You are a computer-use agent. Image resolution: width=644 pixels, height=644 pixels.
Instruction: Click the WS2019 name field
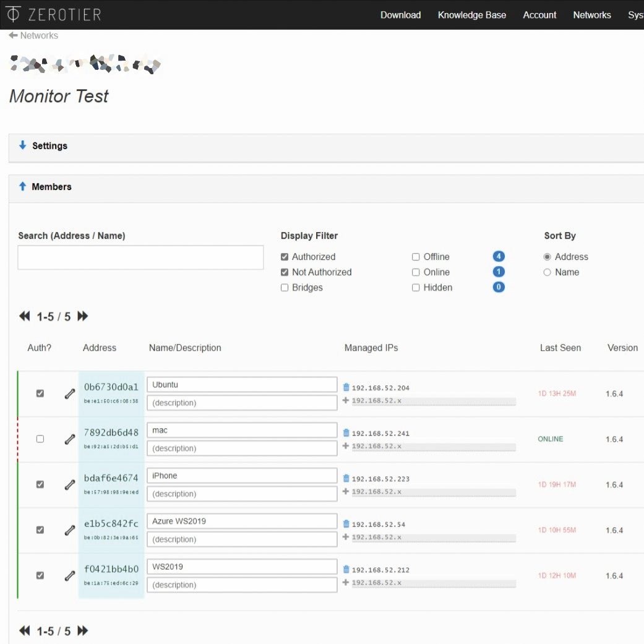(242, 567)
